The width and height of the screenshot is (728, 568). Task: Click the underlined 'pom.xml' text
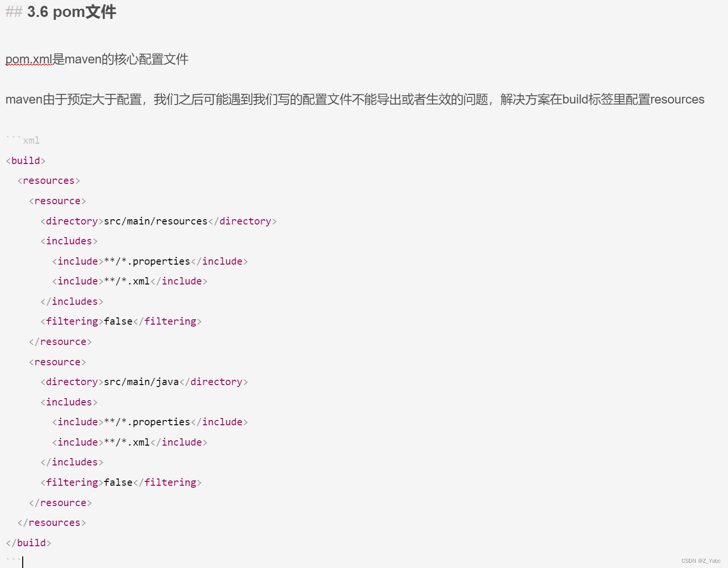coord(29,60)
